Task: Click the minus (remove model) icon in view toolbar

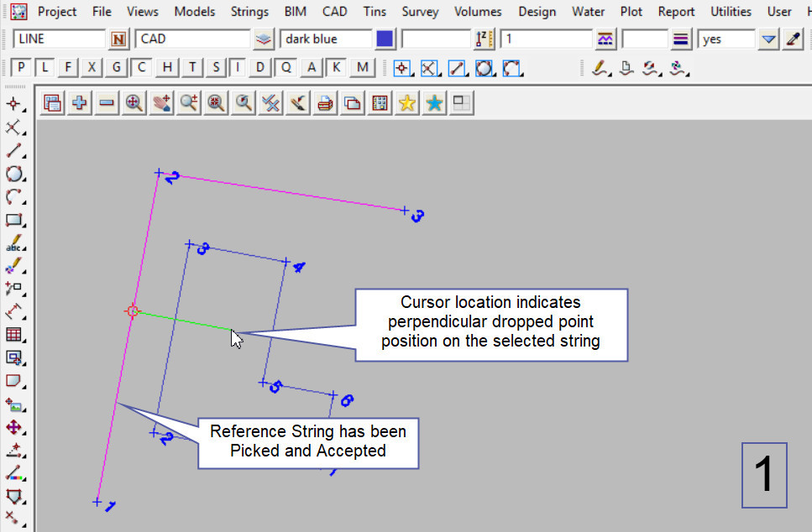Action: click(107, 103)
